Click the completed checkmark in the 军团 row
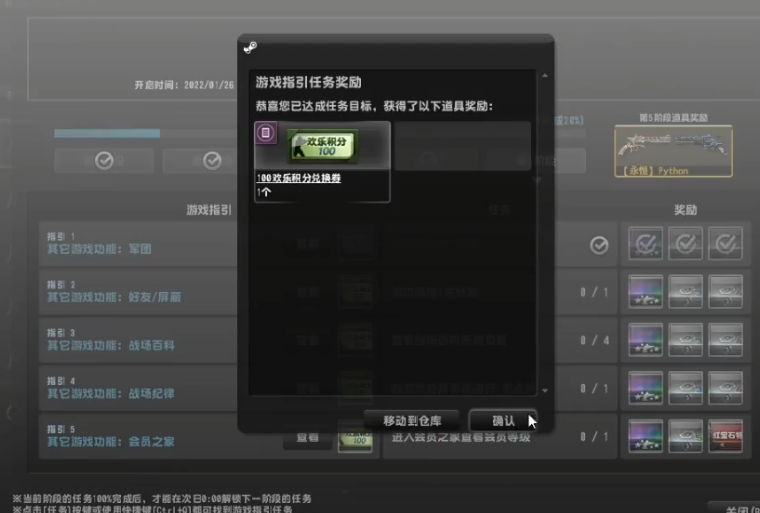The image size is (760, 513). coord(599,245)
